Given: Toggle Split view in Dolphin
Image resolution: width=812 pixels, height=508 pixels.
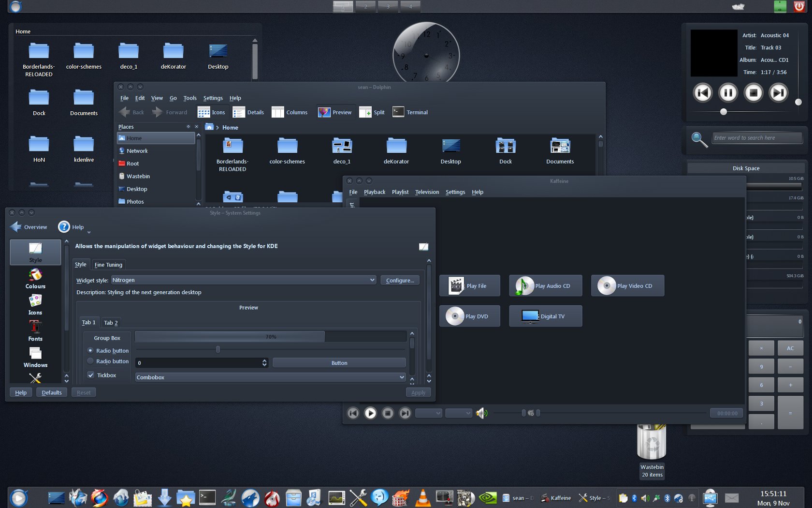Looking at the screenshot, I should pos(372,112).
